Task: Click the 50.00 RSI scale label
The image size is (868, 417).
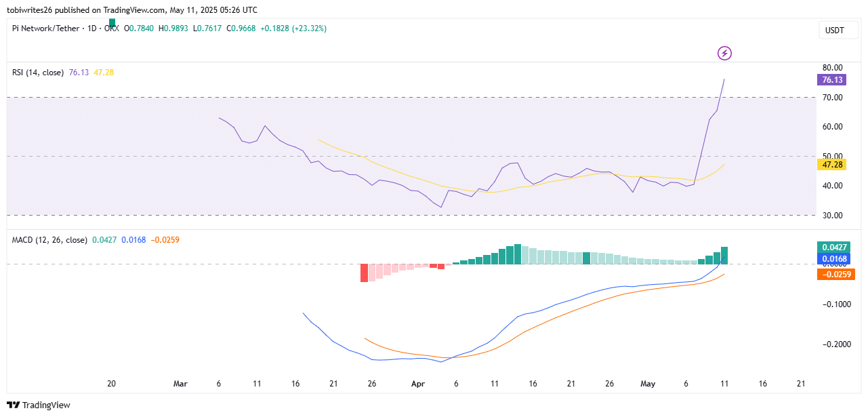Action: point(832,156)
